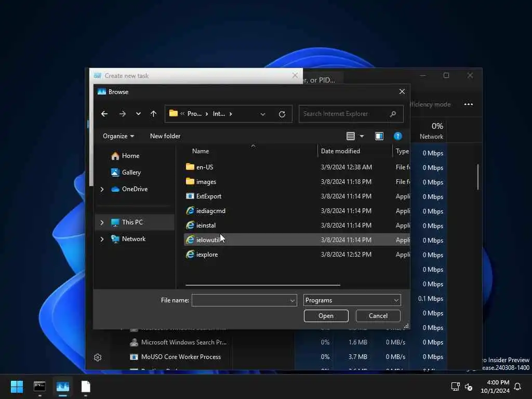
Task: Open help with the blue question mark
Action: (397, 136)
